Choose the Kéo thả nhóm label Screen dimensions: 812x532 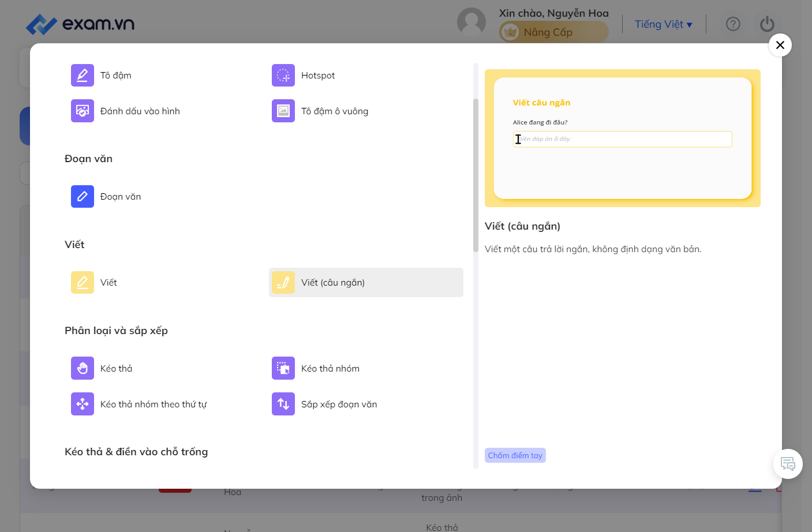(330, 369)
